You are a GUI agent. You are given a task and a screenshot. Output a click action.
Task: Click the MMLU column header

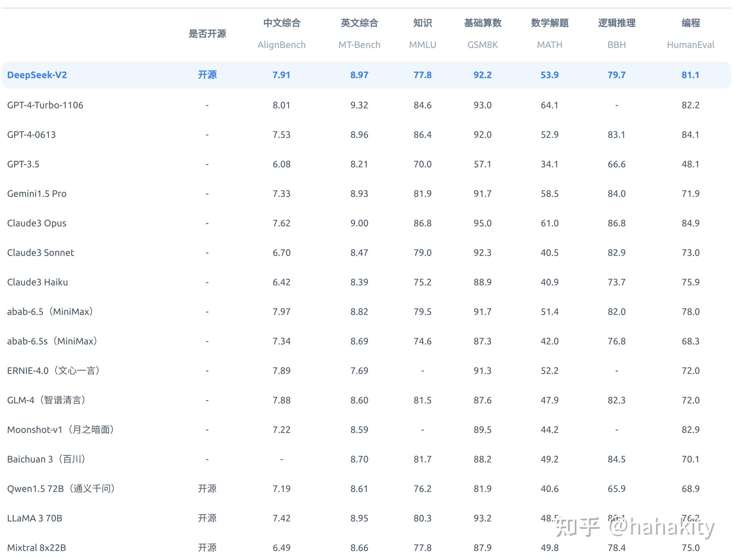(422, 45)
